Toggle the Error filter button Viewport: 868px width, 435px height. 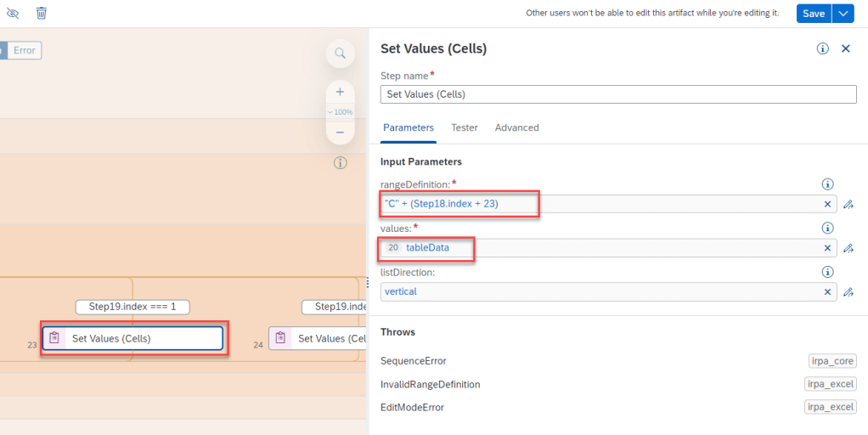point(25,51)
